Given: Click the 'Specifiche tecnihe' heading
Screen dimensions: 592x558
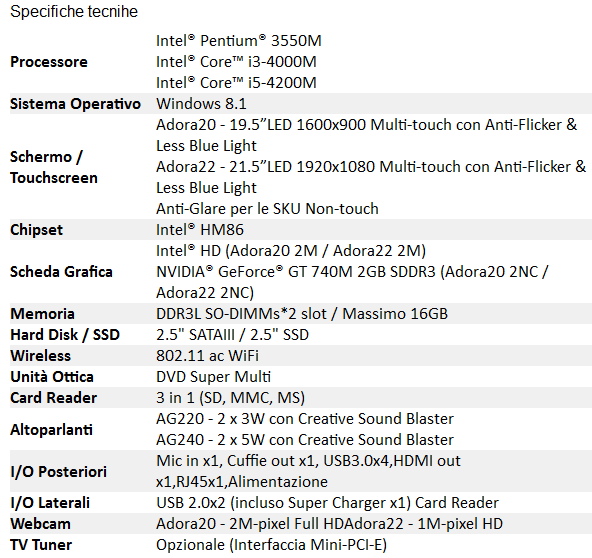Looking at the screenshot, I should tap(74, 12).
